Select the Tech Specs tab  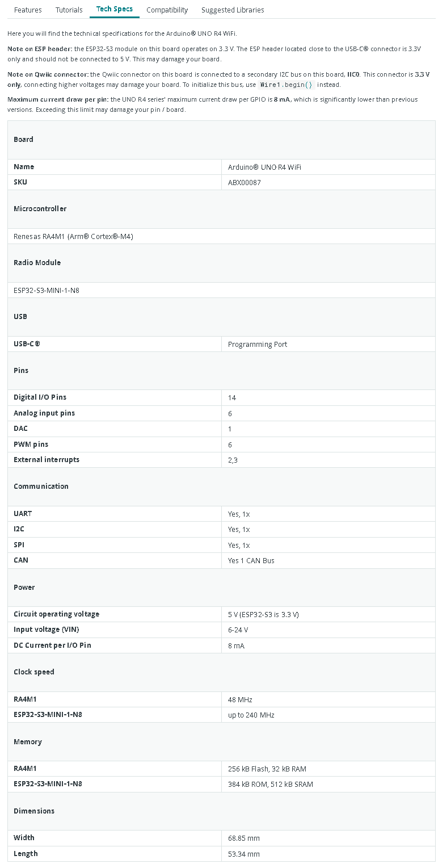115,9
